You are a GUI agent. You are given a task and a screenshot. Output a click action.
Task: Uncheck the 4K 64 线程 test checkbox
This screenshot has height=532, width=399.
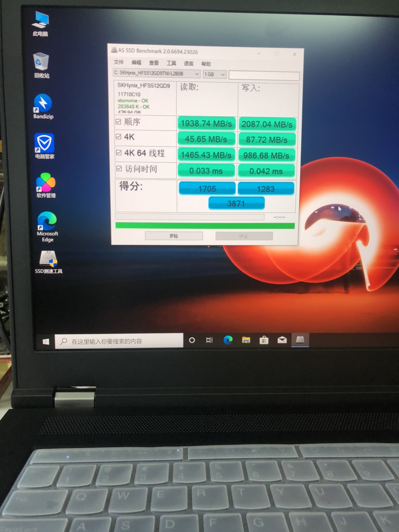(119, 153)
